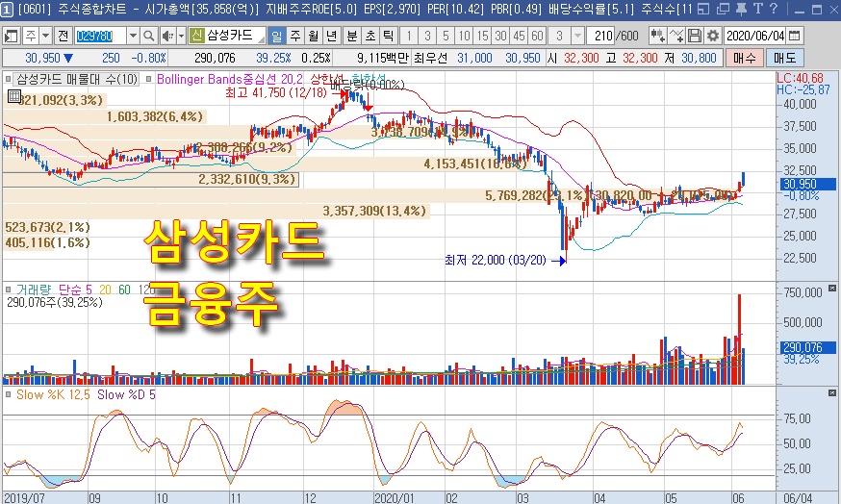
Task: Select the 주 weekly period
Action: click(x=295, y=36)
